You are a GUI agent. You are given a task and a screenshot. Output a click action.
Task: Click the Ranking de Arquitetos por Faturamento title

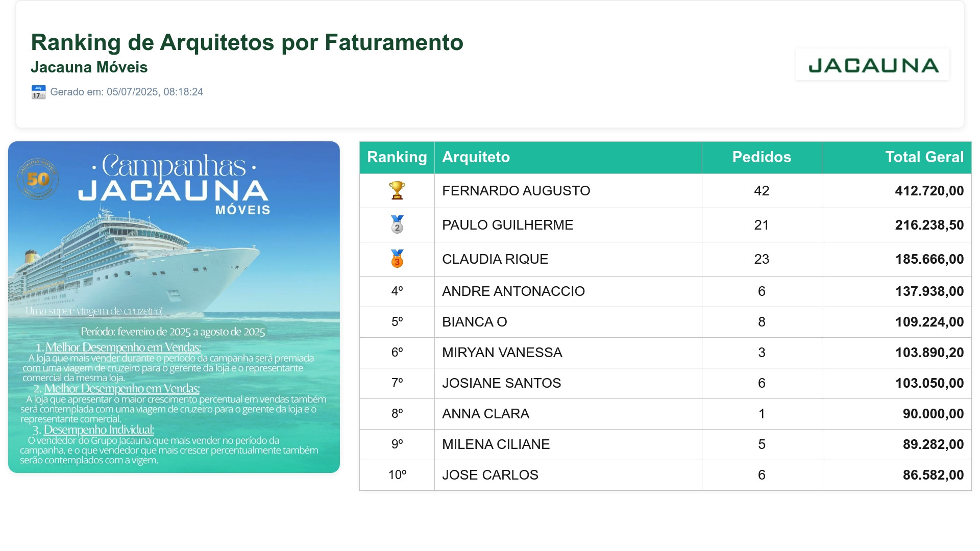[x=247, y=42]
